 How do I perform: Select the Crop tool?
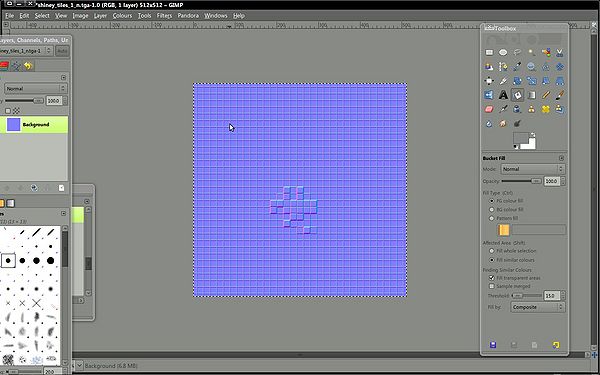coord(503,81)
